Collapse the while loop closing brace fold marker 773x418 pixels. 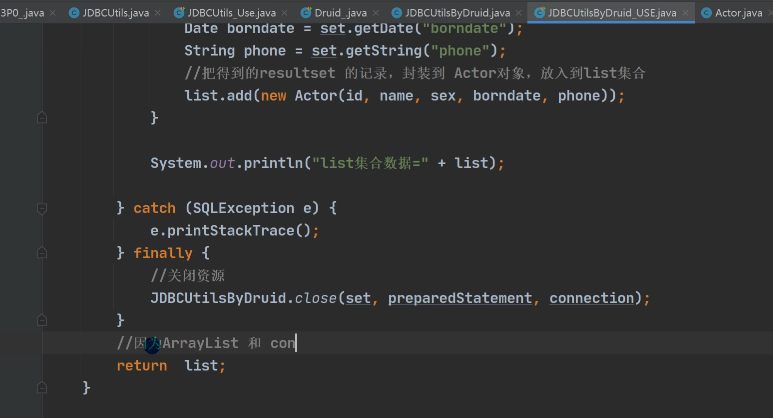pyautogui.click(x=42, y=118)
